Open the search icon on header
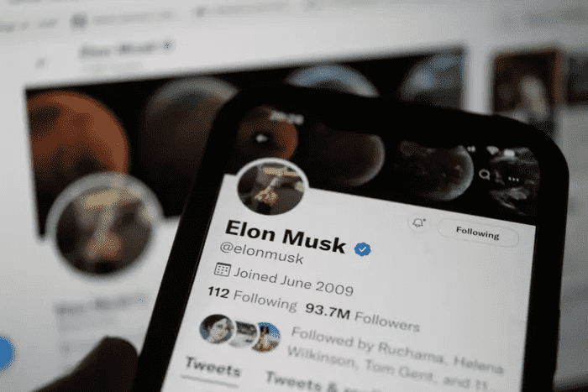 (x=484, y=174)
